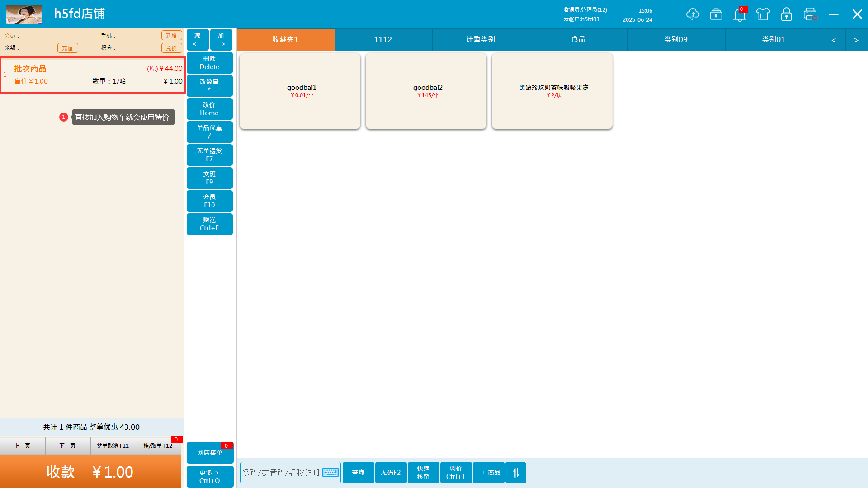868x488 pixels.
Task: Click the store avatar picture
Action: pos(24,14)
